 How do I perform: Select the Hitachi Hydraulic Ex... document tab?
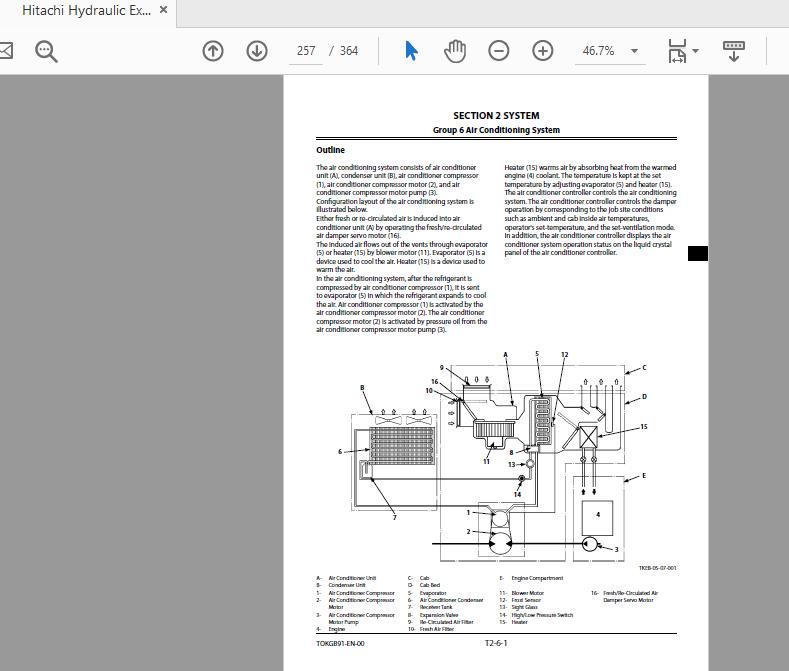[x=86, y=11]
